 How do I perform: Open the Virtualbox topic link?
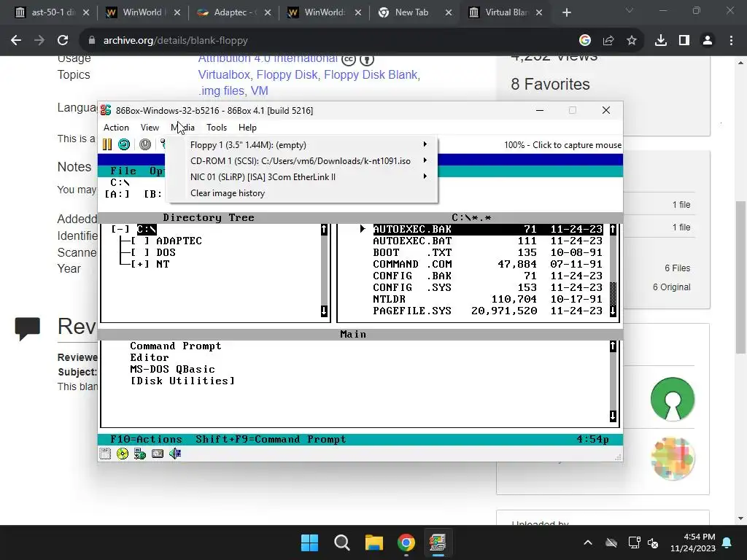[x=224, y=75]
